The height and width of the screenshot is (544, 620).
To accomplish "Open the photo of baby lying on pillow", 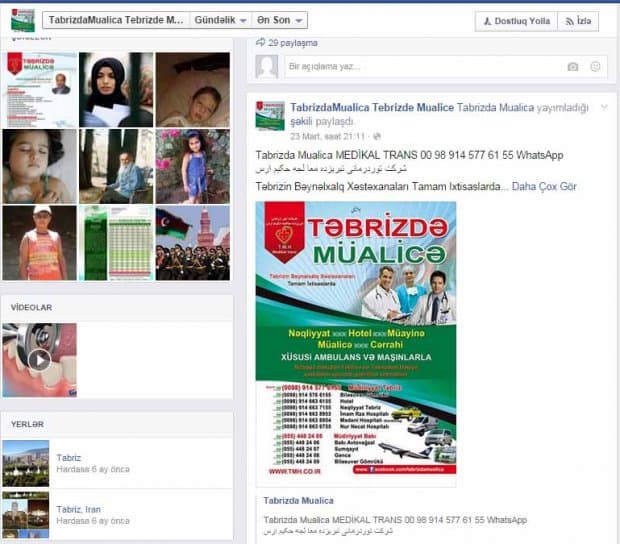I will [193, 90].
